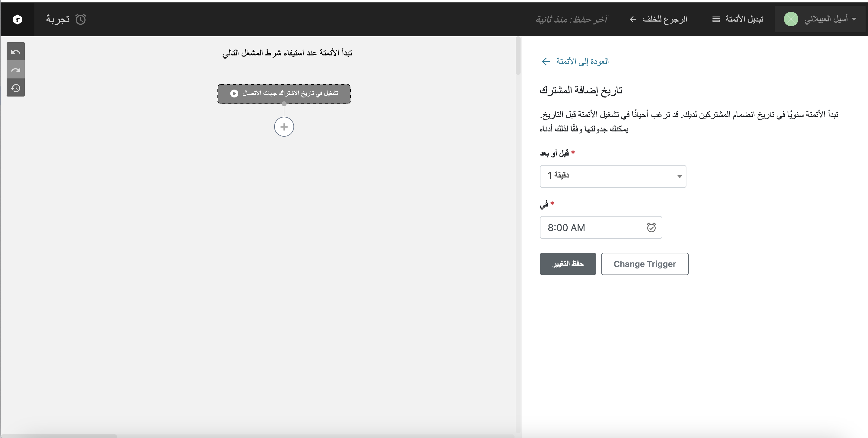Screen dimensions: 868x438
Task: Click the redo arrow icon
Action: (15, 70)
